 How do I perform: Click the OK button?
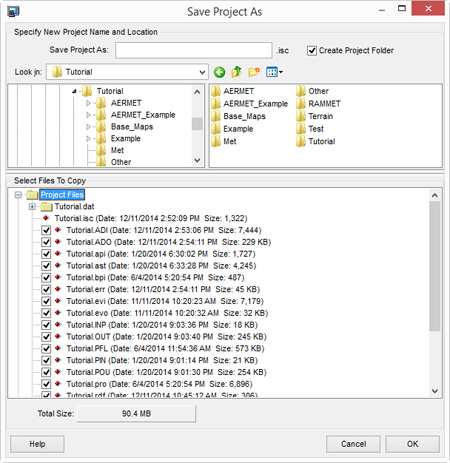(x=413, y=444)
